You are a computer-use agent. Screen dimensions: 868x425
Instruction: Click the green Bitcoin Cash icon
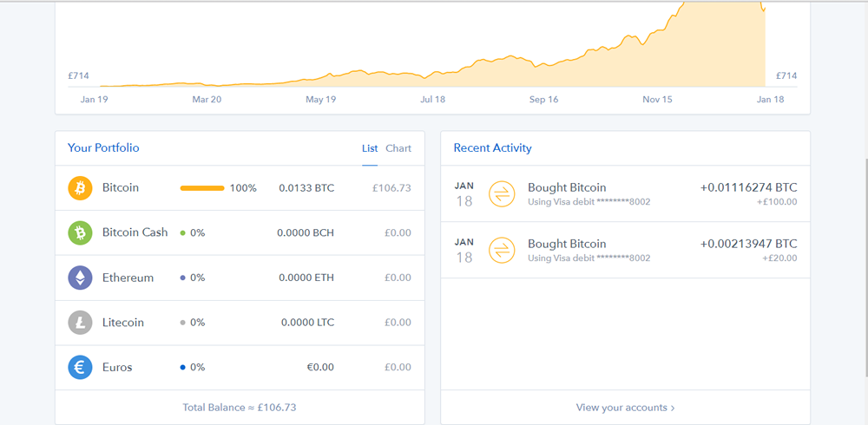tap(80, 233)
